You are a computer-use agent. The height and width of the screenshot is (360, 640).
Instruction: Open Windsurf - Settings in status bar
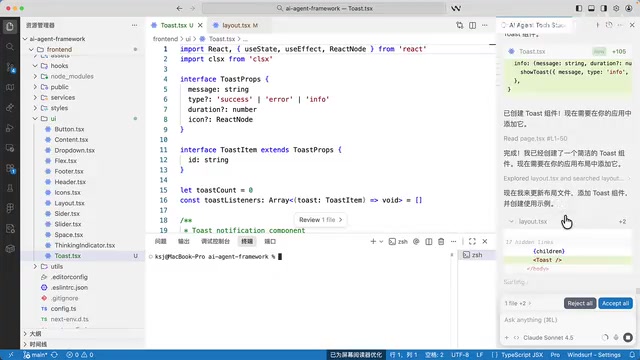coord(593,355)
